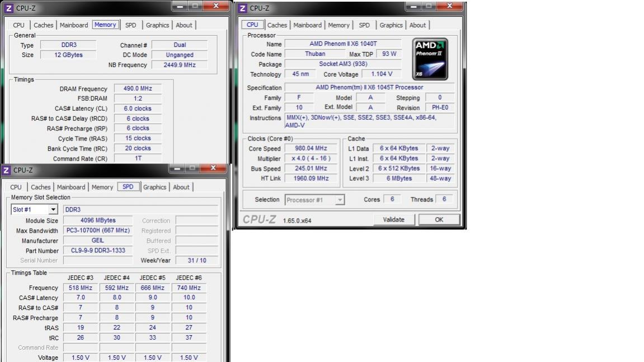
Task: Click the JEDEC #6 frequency 740 MHz
Action: click(189, 288)
